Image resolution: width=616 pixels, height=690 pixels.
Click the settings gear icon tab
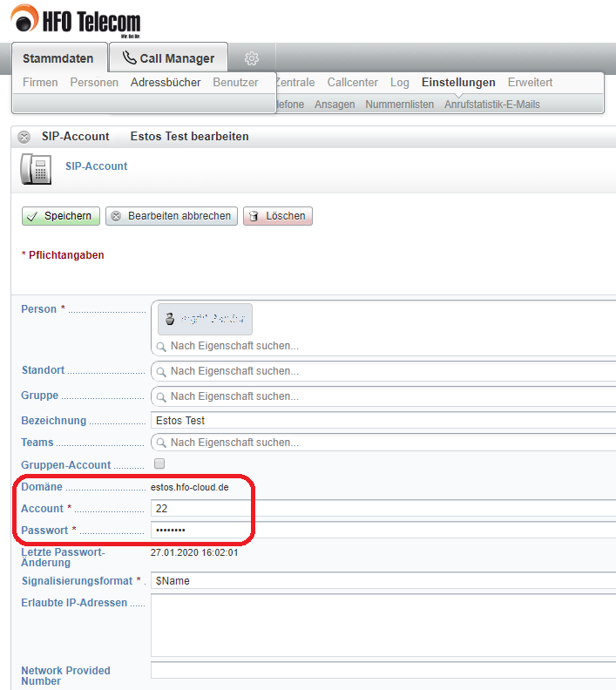[x=252, y=58]
